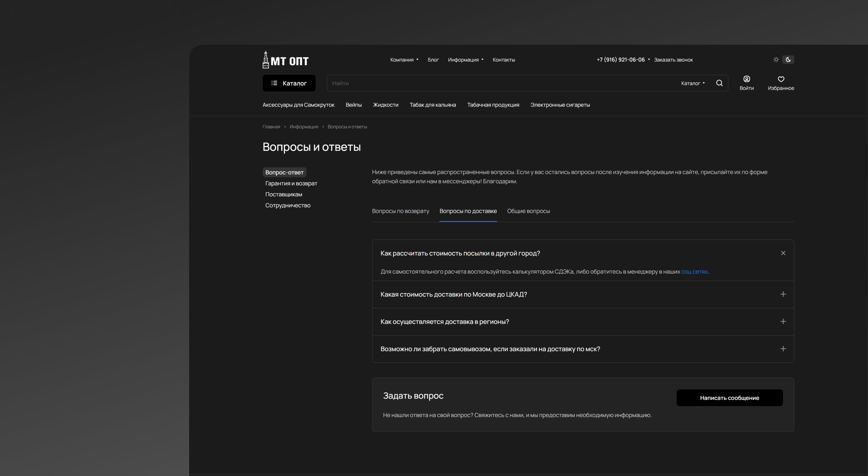
Task: Click the Написать сообщение button
Action: 729,398
